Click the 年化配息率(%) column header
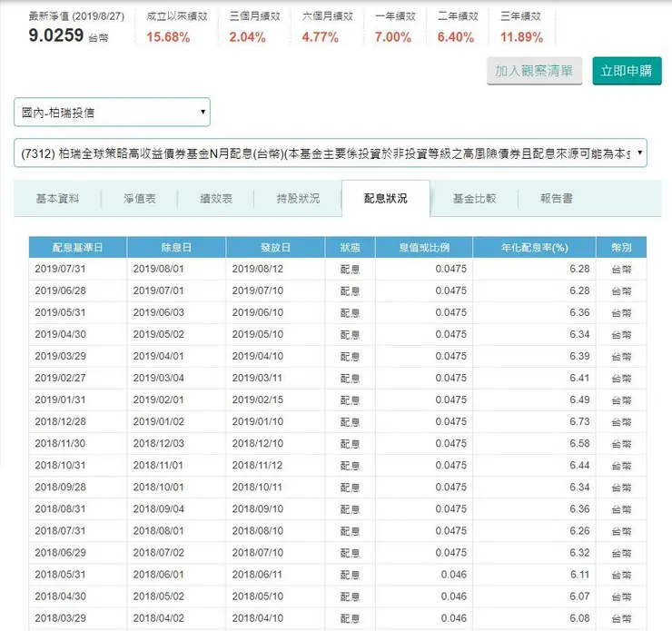 coord(535,248)
